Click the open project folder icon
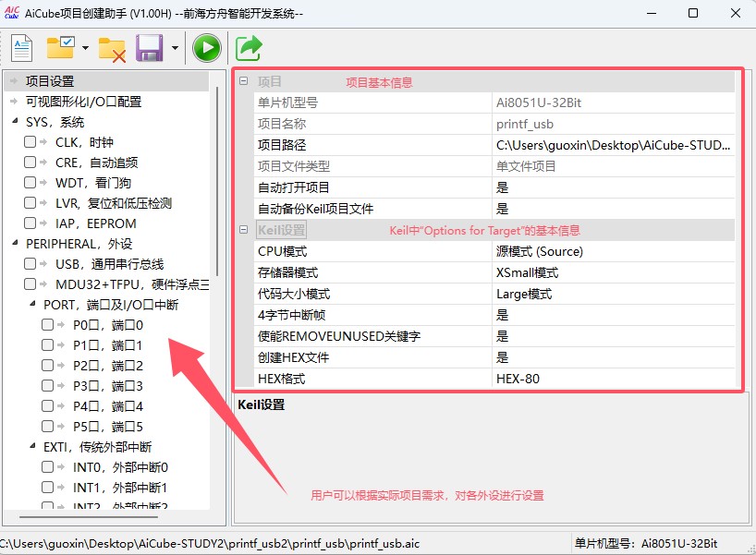The width and height of the screenshot is (756, 555). [x=61, y=48]
